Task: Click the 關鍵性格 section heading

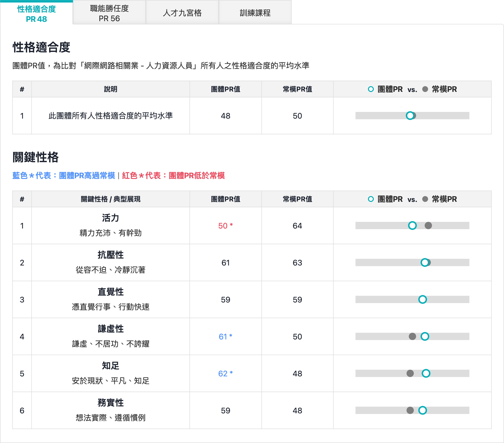Action: pyautogui.click(x=35, y=157)
